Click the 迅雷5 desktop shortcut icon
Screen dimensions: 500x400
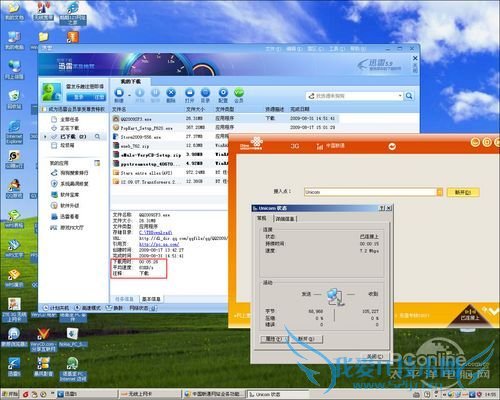click(x=14, y=363)
